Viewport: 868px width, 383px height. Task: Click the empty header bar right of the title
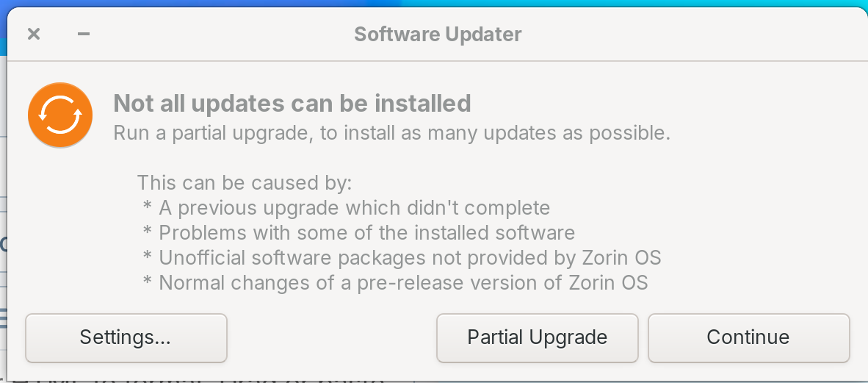692,35
